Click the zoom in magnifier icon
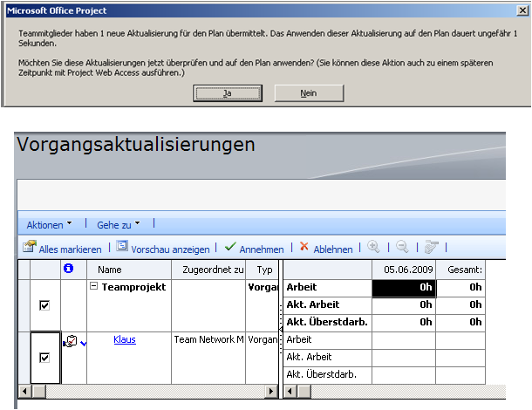 pos(373,247)
